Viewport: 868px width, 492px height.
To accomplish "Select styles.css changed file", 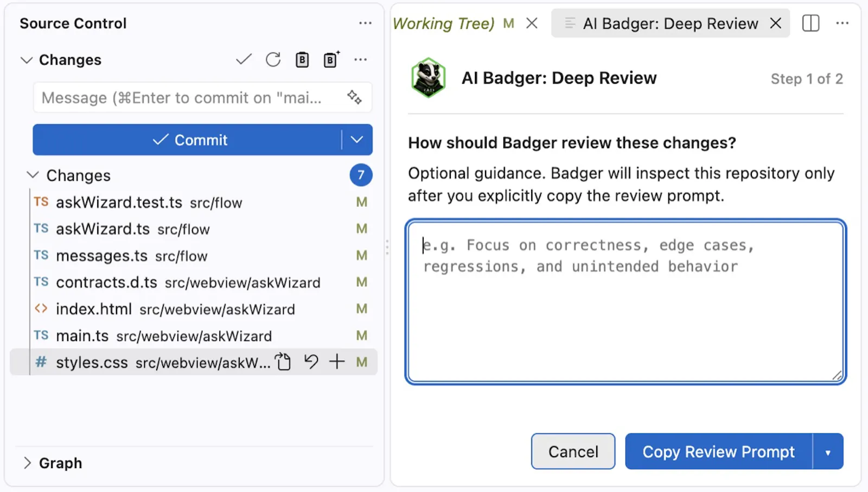I will click(194, 362).
